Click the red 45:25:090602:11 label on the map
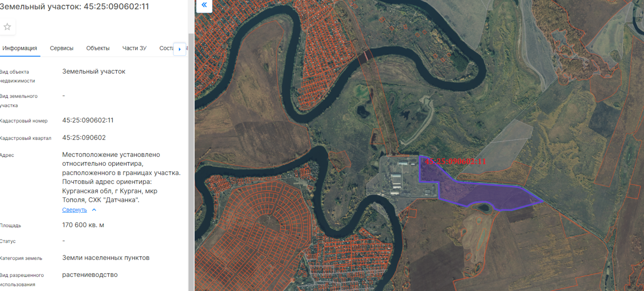 455,161
